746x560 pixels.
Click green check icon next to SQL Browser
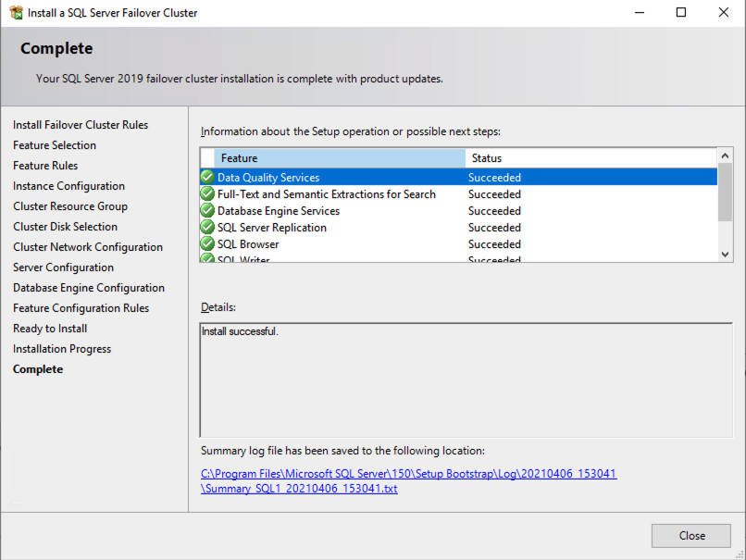(207, 244)
